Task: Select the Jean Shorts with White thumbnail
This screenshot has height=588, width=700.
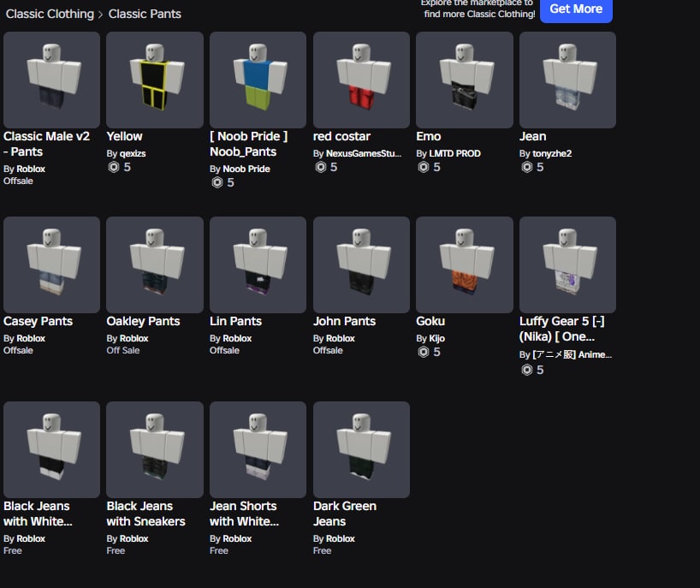Action: point(258,449)
